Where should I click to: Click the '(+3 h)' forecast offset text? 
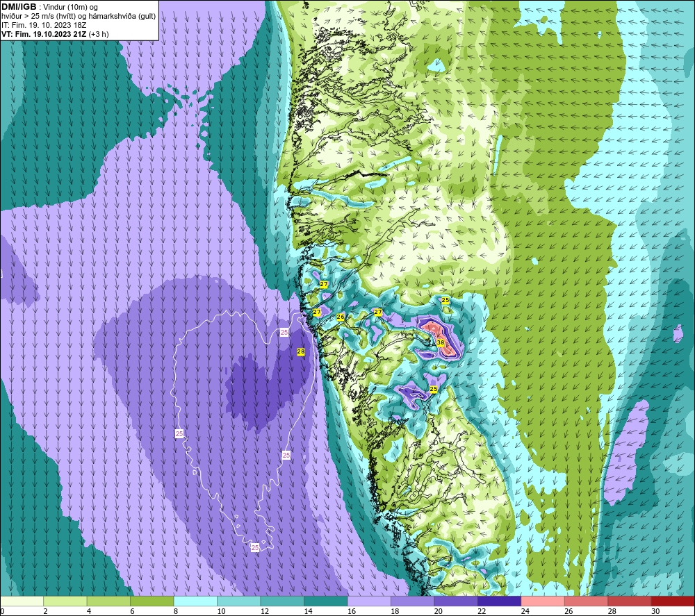(99, 34)
